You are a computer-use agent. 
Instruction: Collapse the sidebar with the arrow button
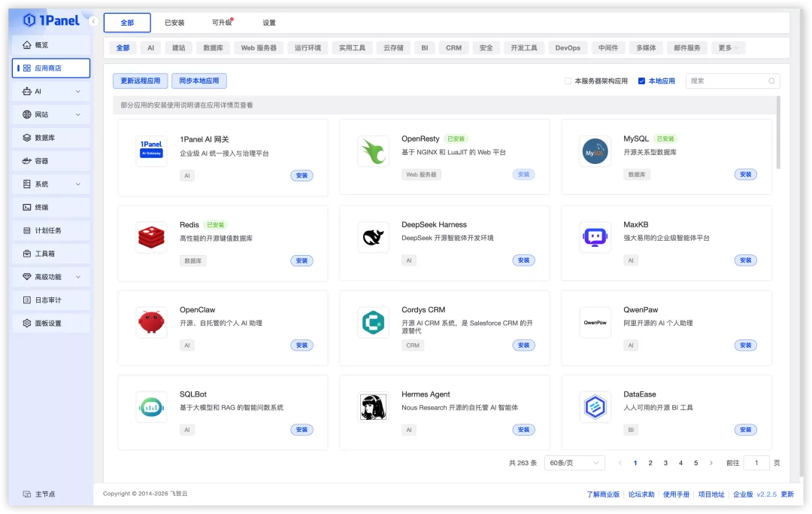pos(94,21)
